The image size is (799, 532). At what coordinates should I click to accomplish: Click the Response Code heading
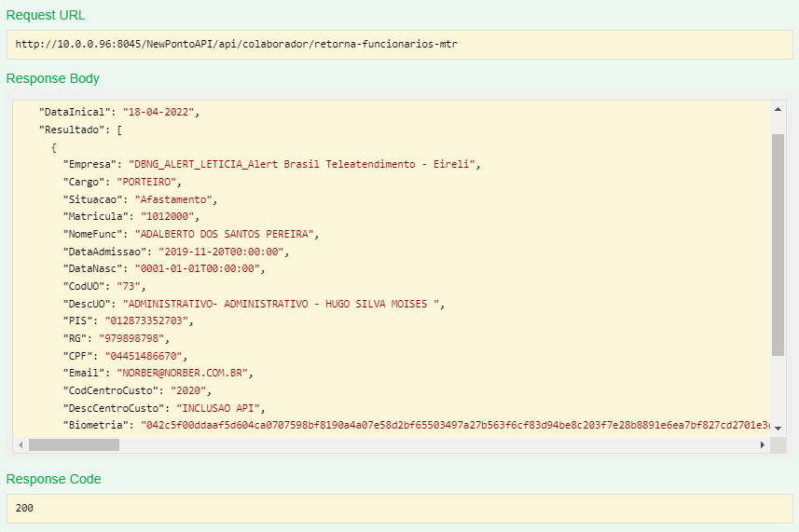point(54,479)
